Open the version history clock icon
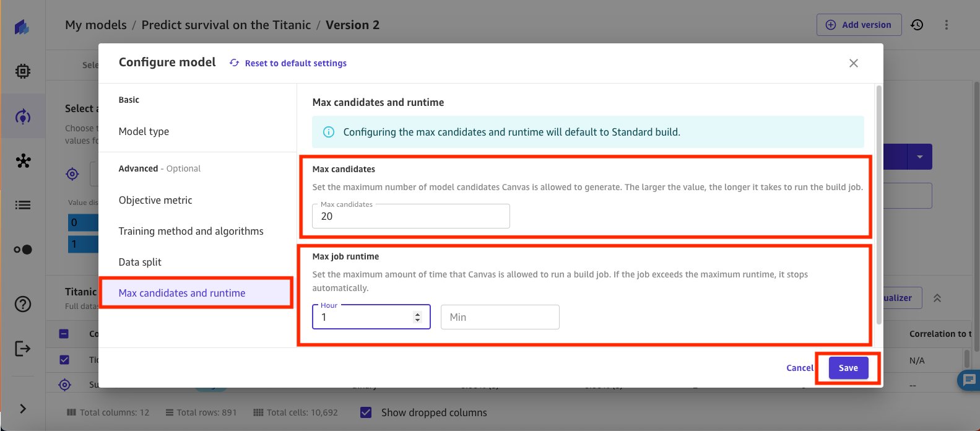This screenshot has height=431, width=980. (917, 25)
